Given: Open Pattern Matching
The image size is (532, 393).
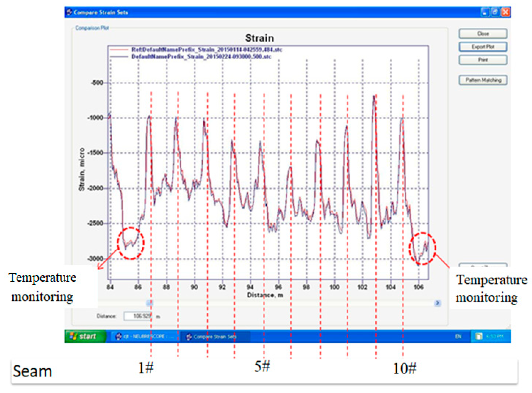Looking at the screenshot, I should click(x=483, y=80).
